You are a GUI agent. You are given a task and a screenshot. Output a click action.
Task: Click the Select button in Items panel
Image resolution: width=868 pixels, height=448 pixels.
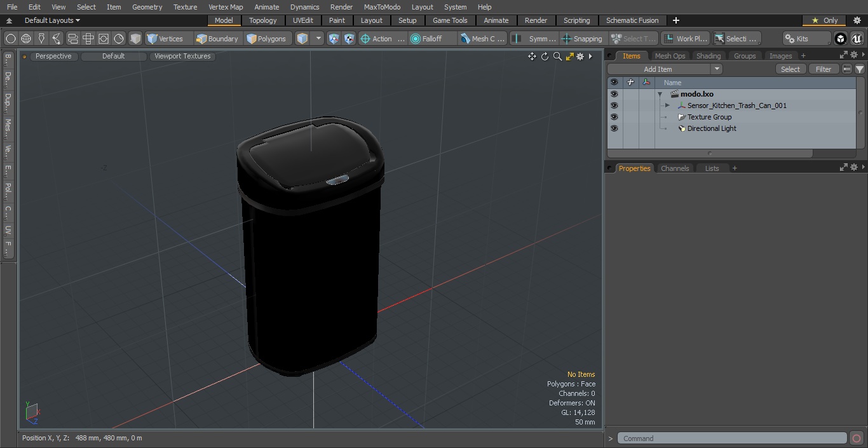[x=790, y=69]
